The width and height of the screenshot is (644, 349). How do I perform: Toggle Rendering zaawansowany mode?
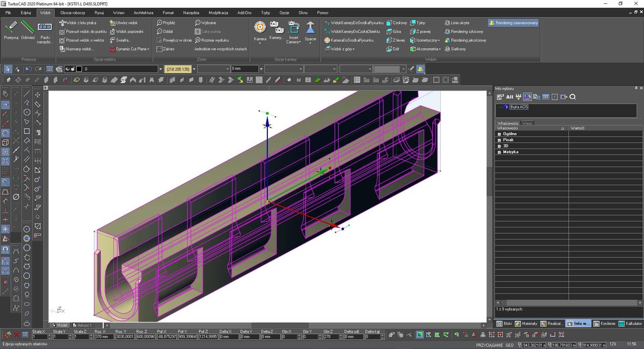[x=513, y=23]
